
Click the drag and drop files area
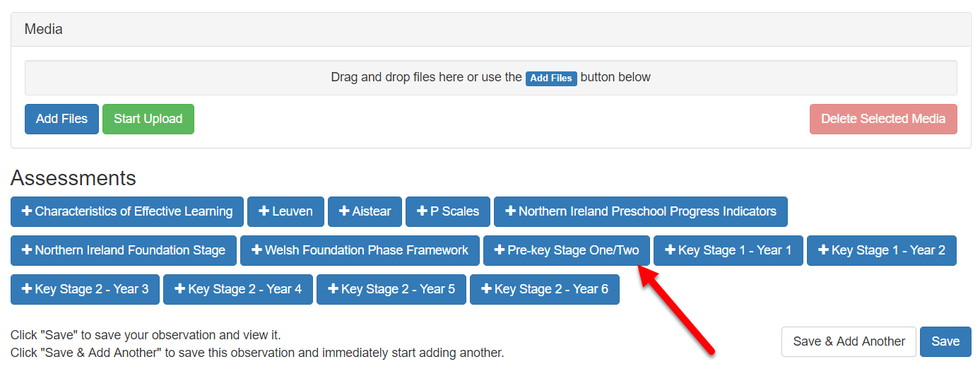(283, 78)
